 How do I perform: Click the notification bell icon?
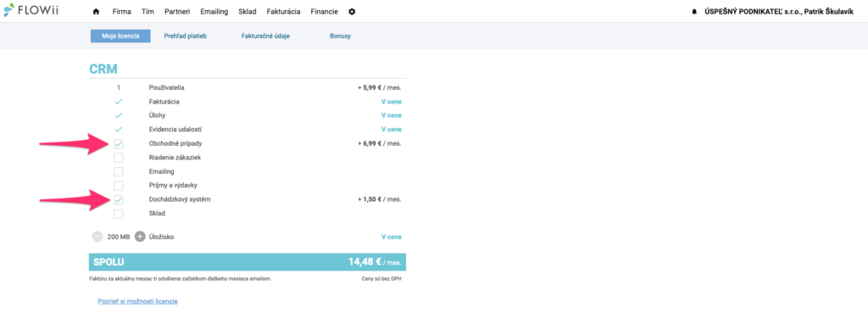click(x=694, y=12)
